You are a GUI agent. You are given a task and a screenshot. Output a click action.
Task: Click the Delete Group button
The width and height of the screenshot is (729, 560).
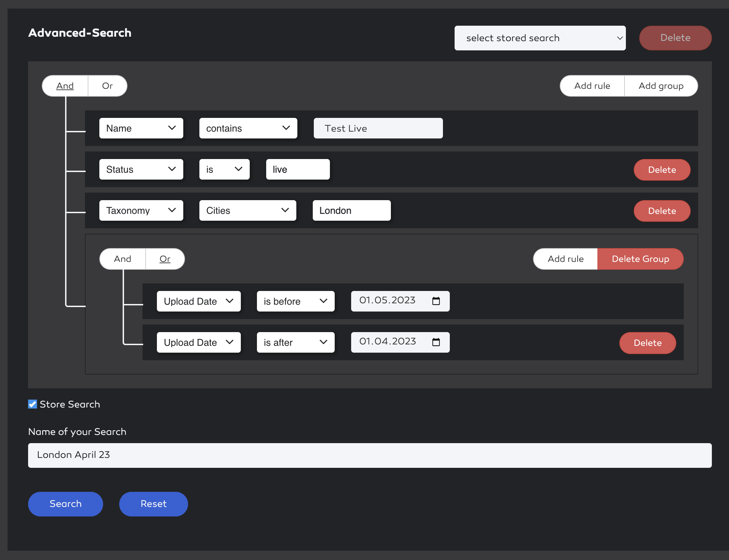point(640,259)
